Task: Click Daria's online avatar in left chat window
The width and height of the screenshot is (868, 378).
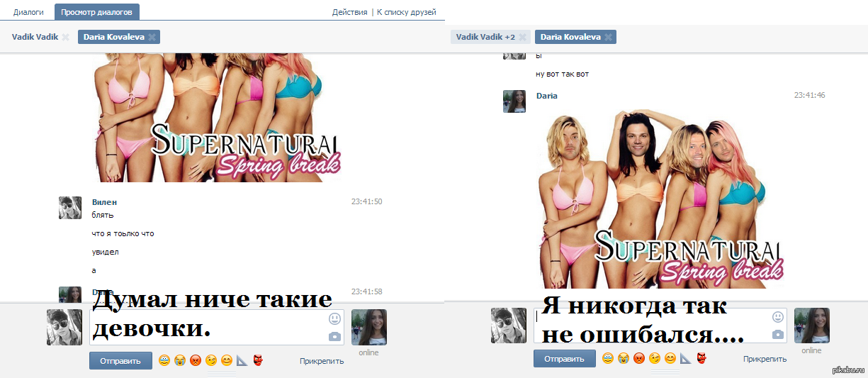Action: [368, 327]
